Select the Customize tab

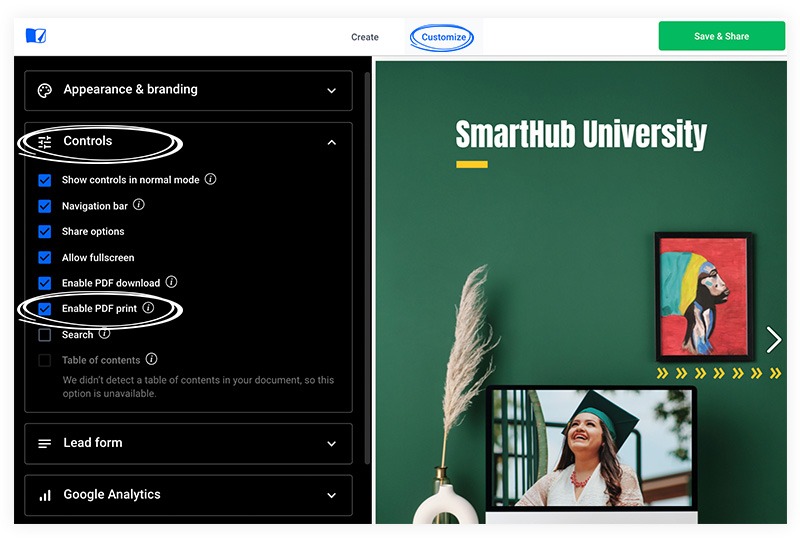(443, 37)
